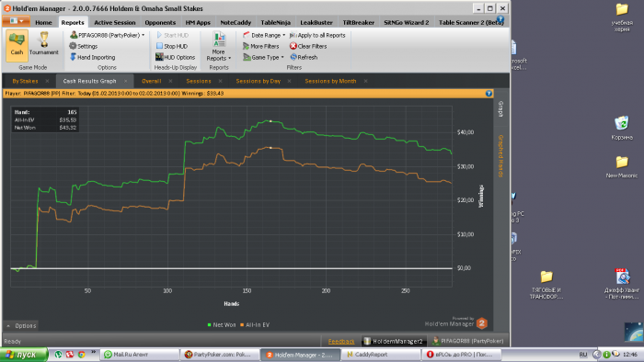Switch to Sessions report tab

coord(199,81)
